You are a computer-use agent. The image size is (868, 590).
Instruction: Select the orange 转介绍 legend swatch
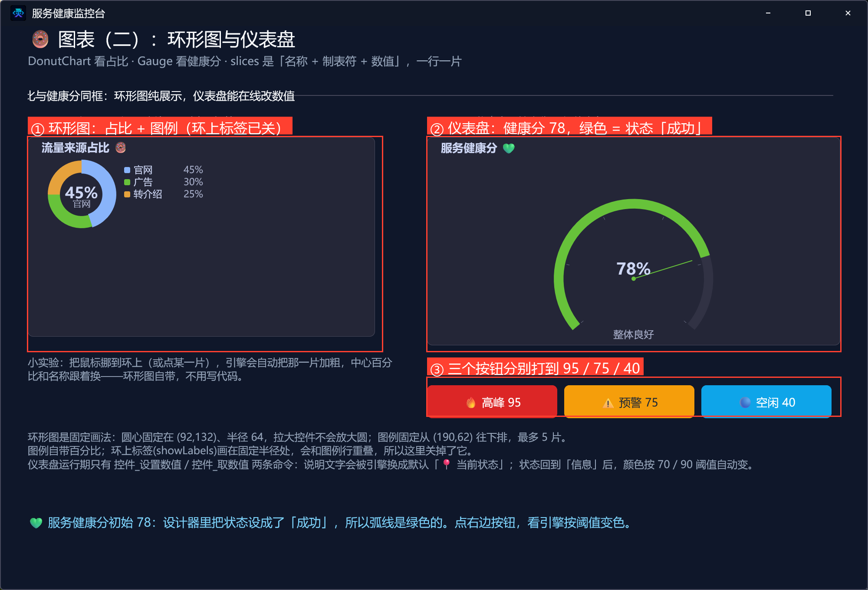tap(127, 194)
